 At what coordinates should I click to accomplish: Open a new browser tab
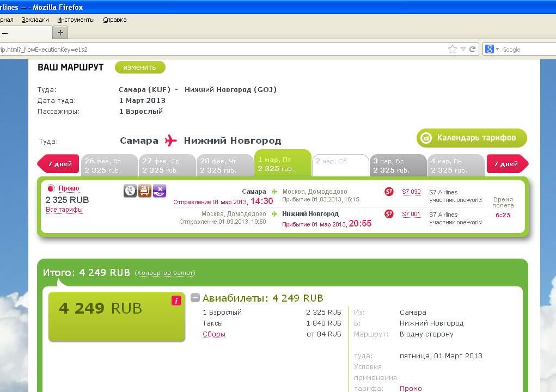pyautogui.click(x=60, y=33)
